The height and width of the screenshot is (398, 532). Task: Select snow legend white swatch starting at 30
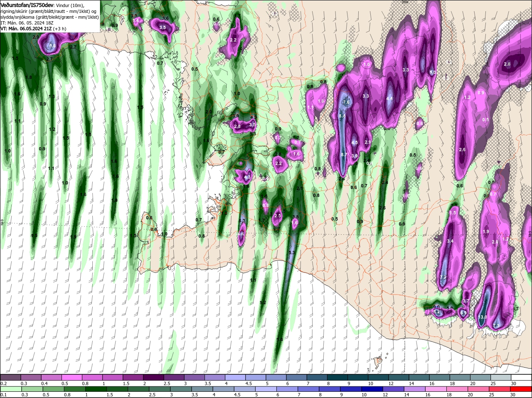pos(522,377)
